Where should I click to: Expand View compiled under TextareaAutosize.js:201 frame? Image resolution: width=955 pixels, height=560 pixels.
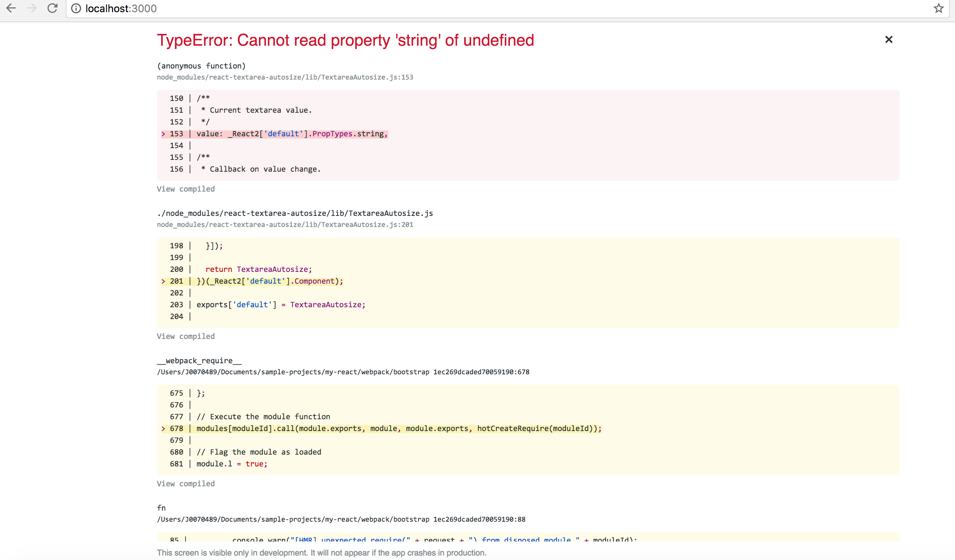pos(186,336)
